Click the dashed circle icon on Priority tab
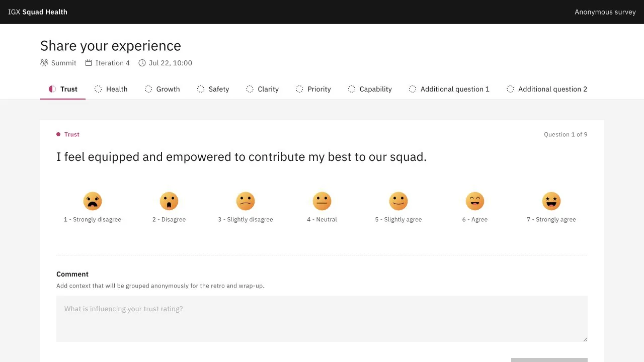 point(299,89)
